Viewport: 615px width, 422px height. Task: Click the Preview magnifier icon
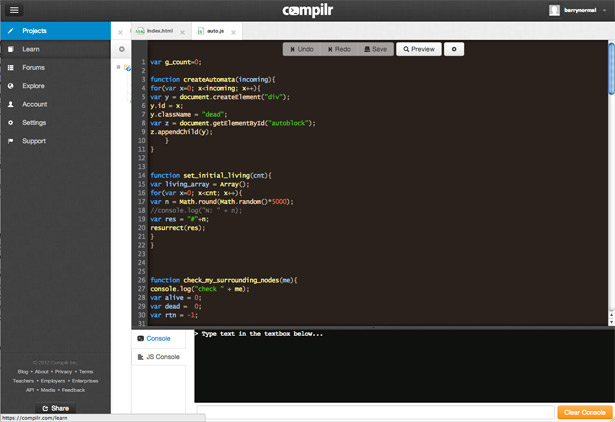click(x=406, y=49)
